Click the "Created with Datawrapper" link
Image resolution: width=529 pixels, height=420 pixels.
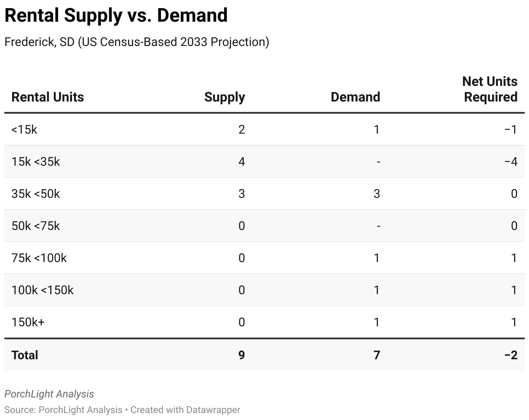(x=185, y=410)
